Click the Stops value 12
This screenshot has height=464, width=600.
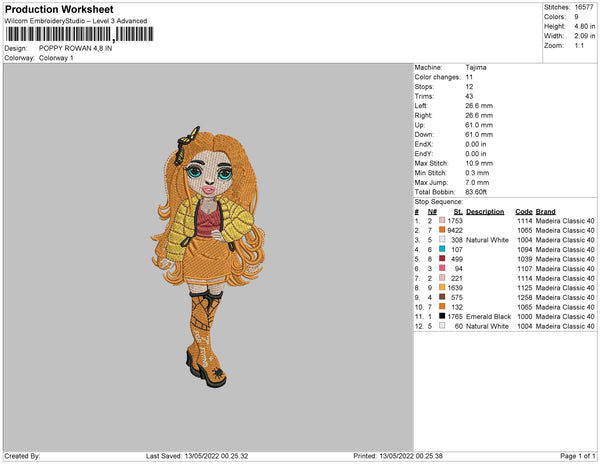(469, 86)
